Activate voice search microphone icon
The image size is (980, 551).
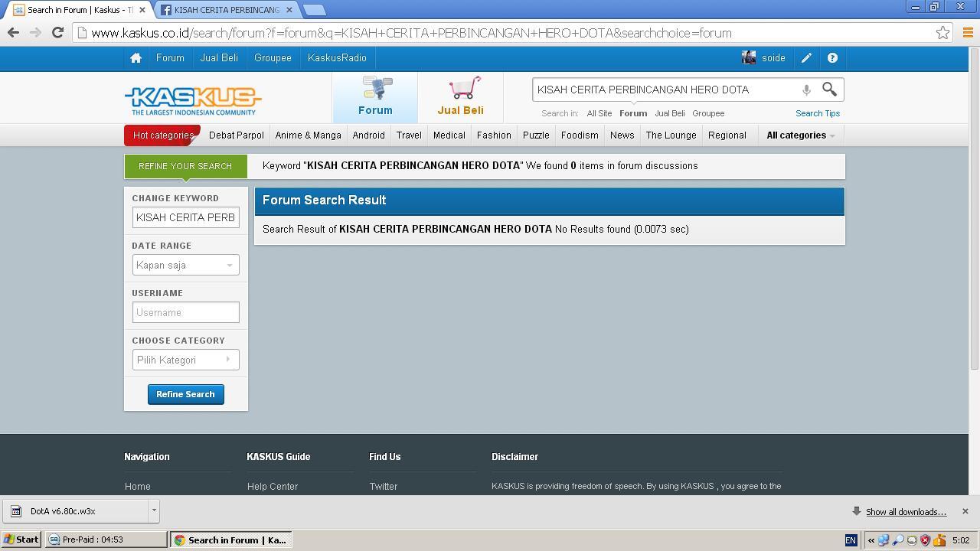806,90
